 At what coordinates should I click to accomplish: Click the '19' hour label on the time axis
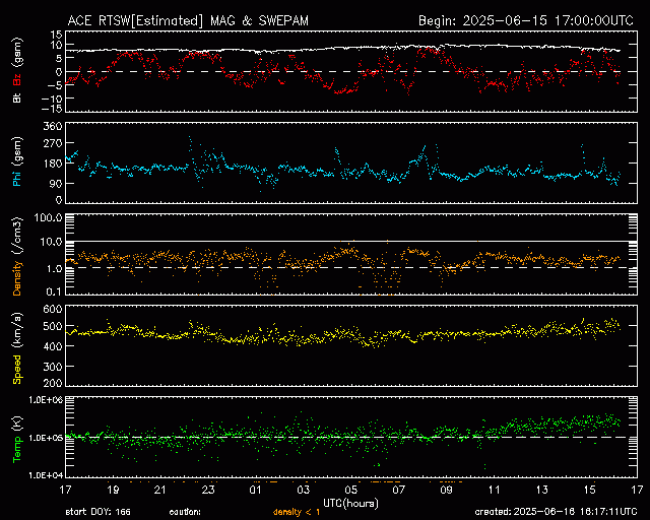(113, 490)
